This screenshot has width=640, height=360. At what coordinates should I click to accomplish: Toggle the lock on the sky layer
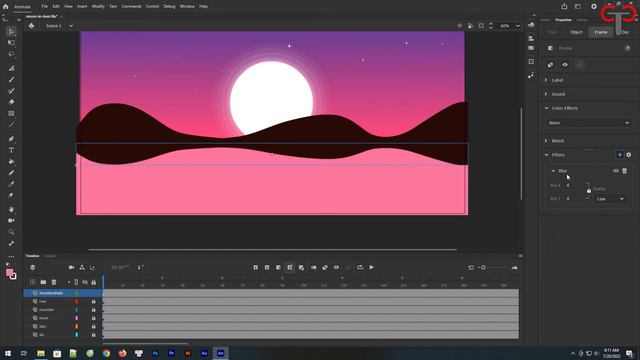pyautogui.click(x=93, y=335)
